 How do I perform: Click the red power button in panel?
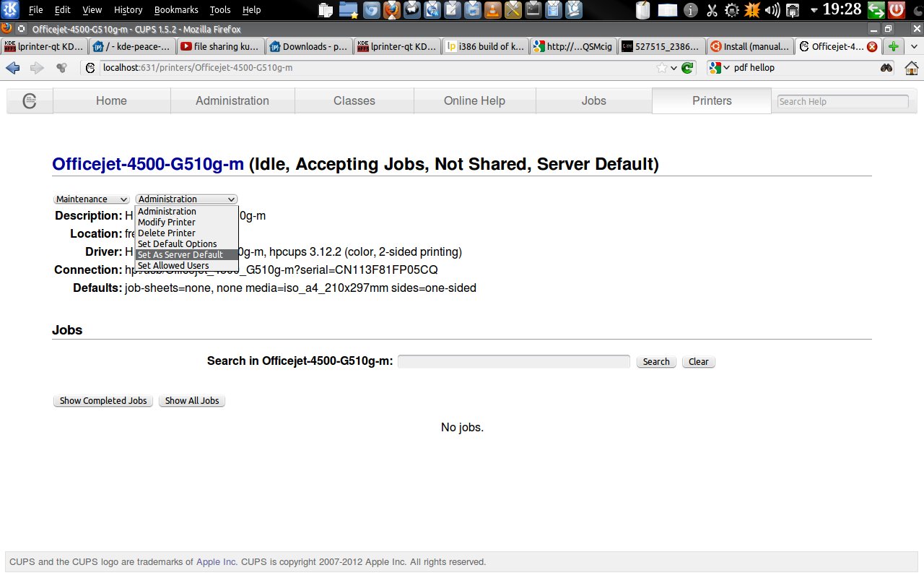[897, 10]
